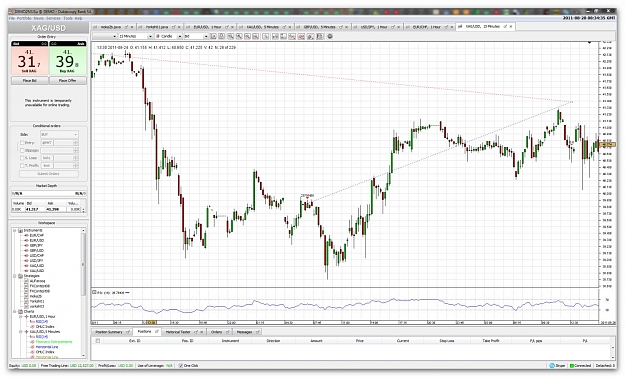Image resolution: width=625 pixels, height=377 pixels.
Task: Switch to the GBP/USD 5 Minutes chart tab
Action: point(323,27)
